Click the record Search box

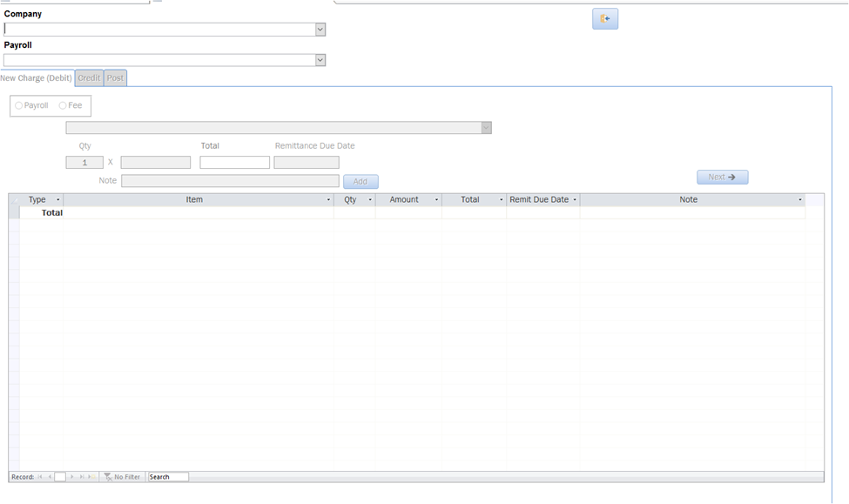tap(167, 477)
